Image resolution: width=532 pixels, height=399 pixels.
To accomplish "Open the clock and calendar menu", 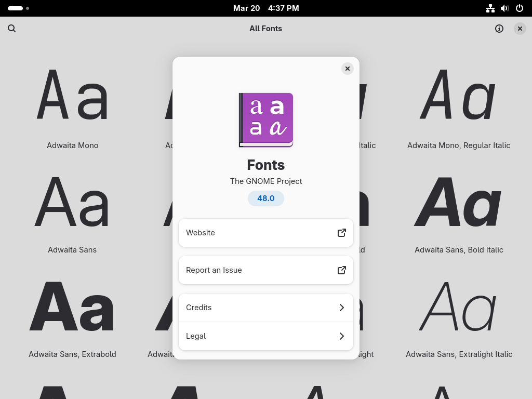I will click(266, 8).
